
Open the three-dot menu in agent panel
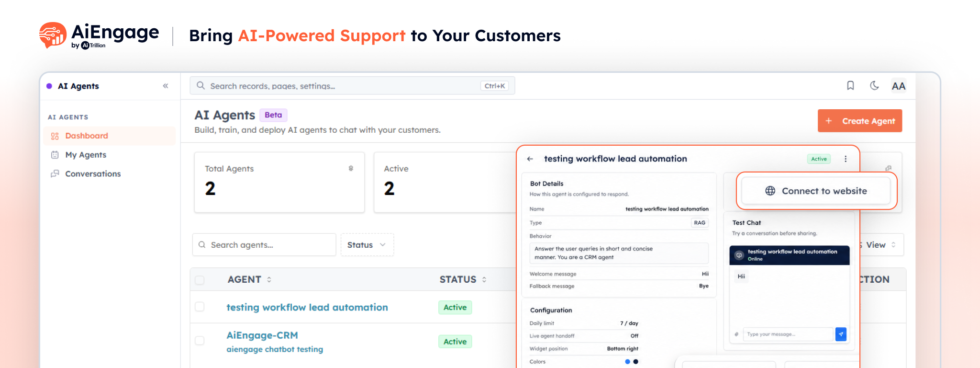pos(846,159)
